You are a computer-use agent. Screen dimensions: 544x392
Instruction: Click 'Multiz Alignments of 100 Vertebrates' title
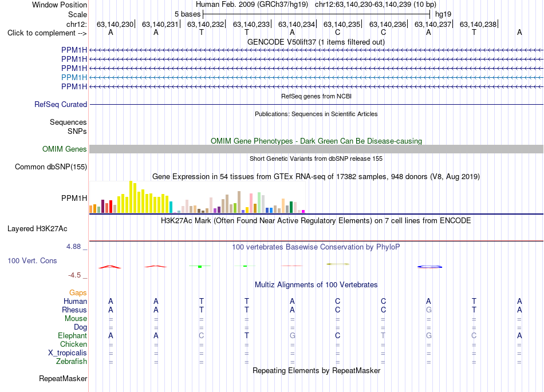[x=316, y=284]
